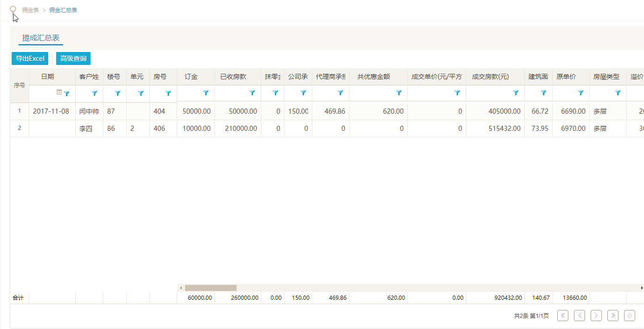Image resolution: width=644 pixels, height=329 pixels.
Task: Go to next page arrow
Action: pyautogui.click(x=596, y=316)
